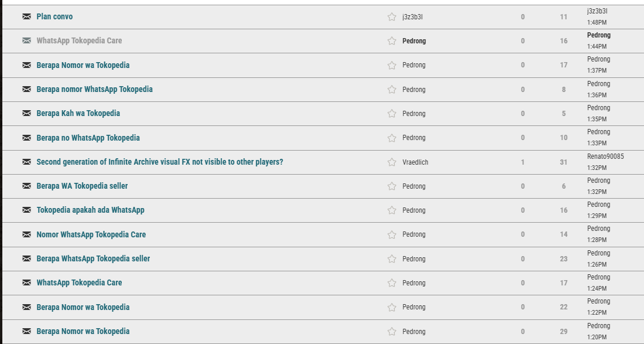The height and width of the screenshot is (344, 644).
Task: Click the envelope icon beside Plan convo
Action: tap(26, 16)
